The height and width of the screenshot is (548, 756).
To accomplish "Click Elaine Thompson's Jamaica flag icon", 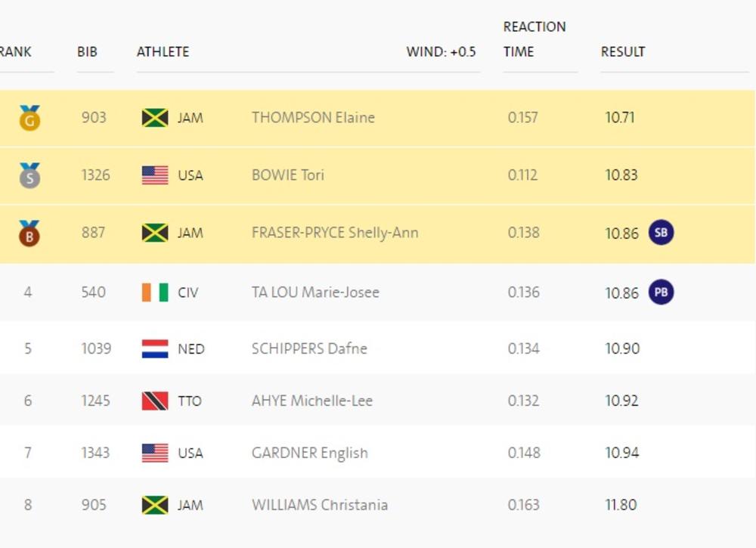I will click(x=155, y=118).
